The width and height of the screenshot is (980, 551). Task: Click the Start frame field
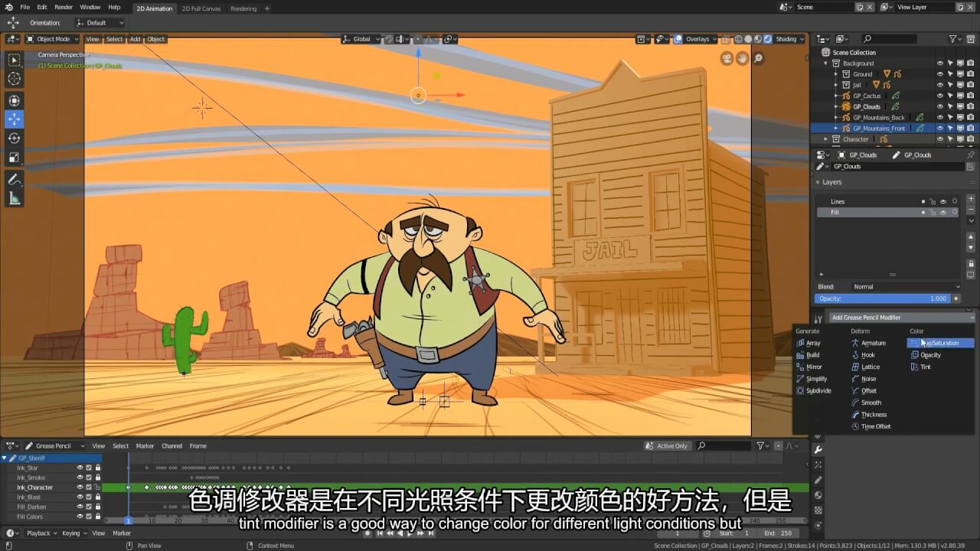tap(736, 533)
